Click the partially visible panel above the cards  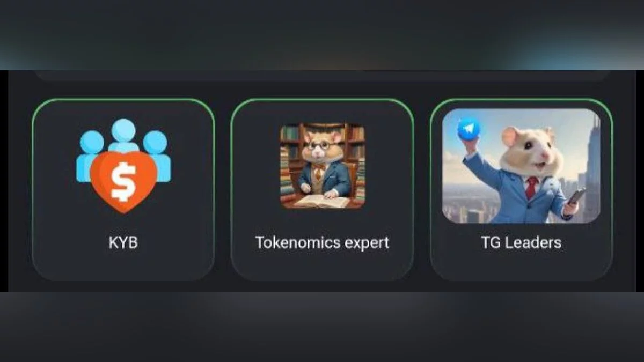point(322,75)
